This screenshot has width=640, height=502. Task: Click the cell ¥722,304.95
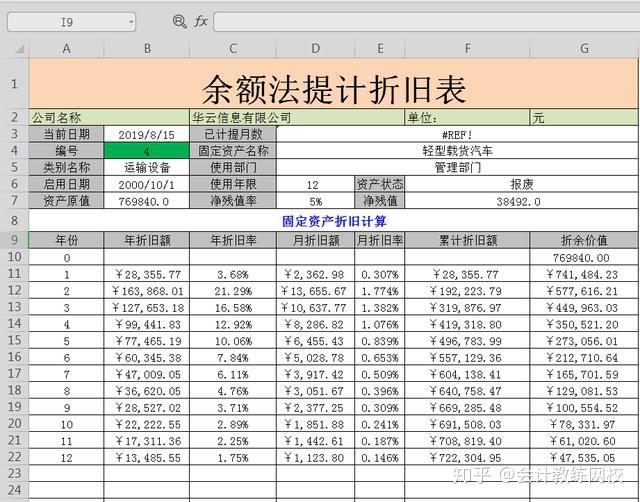tap(467, 458)
